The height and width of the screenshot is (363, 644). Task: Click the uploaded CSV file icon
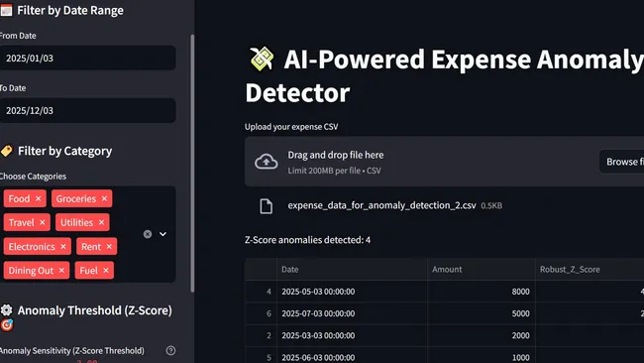click(267, 206)
